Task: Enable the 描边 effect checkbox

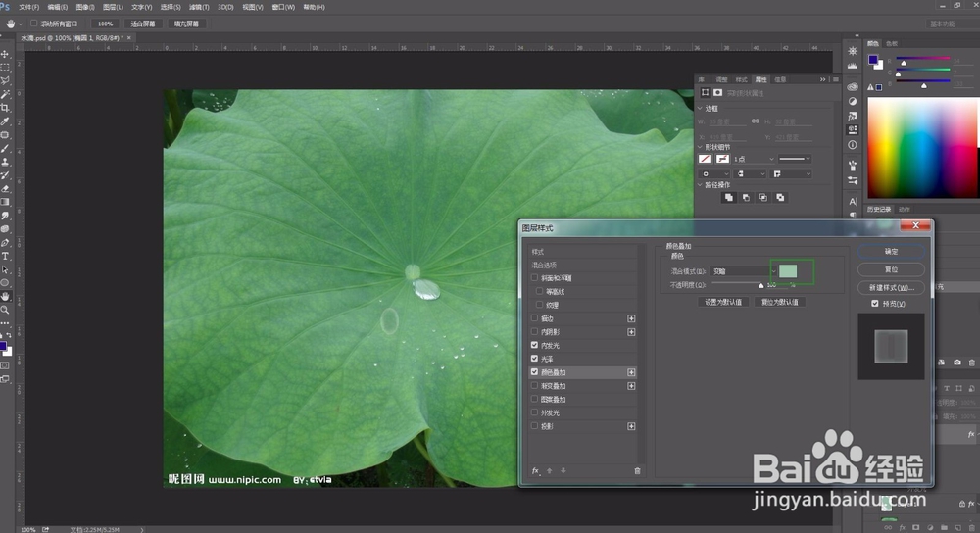Action: [x=534, y=318]
